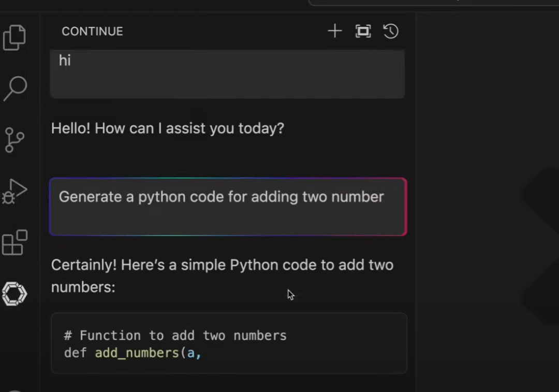Select the Continue extension icon
The height and width of the screenshot is (392, 559).
click(14, 294)
